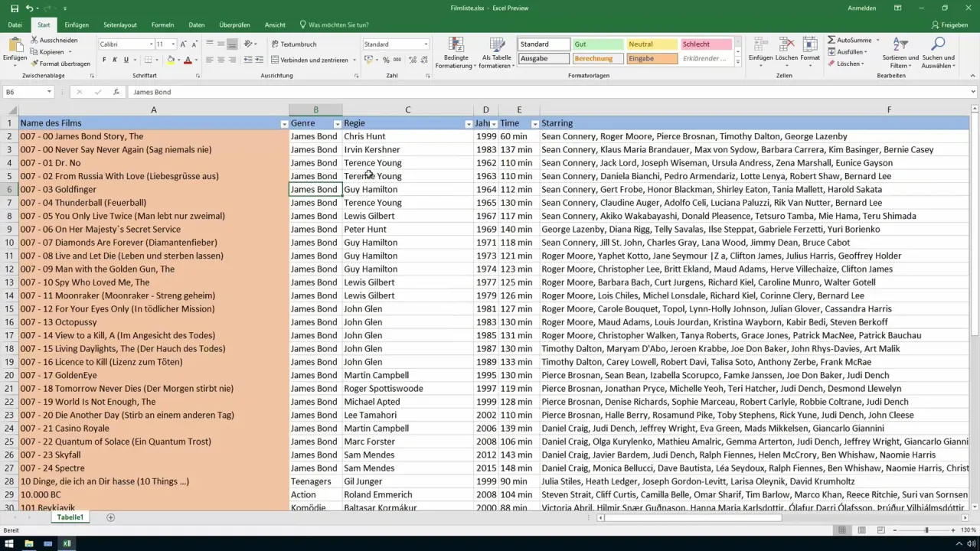Viewport: 980px width, 551px height.
Task: Toggle Textumbruch wrap text
Action: [293, 44]
